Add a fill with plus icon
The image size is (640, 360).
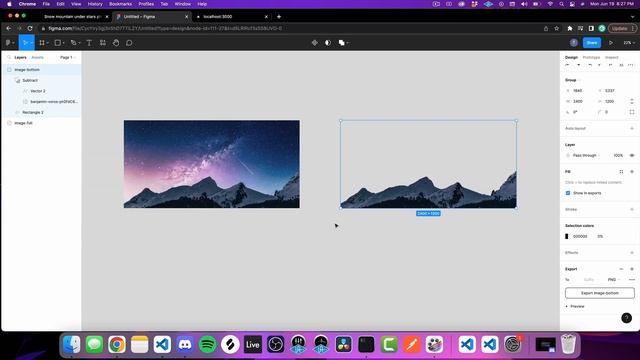632,171
